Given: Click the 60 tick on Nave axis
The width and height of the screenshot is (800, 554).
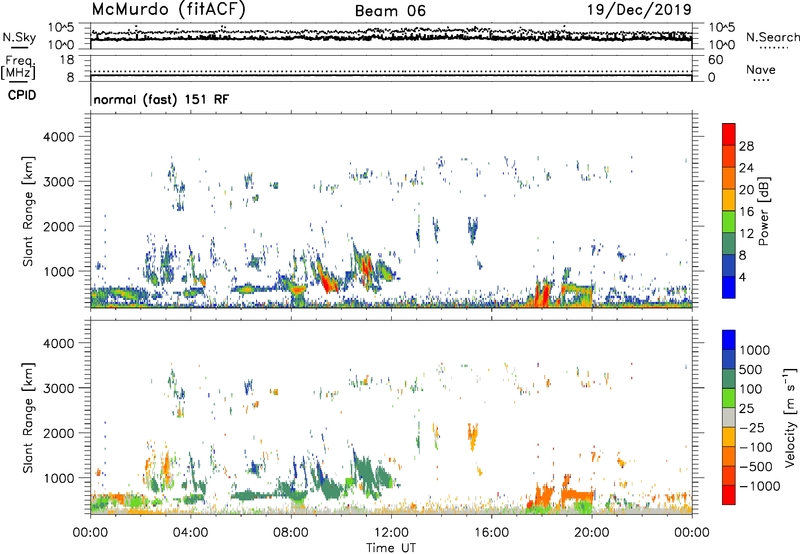Looking at the screenshot, I should [x=715, y=60].
